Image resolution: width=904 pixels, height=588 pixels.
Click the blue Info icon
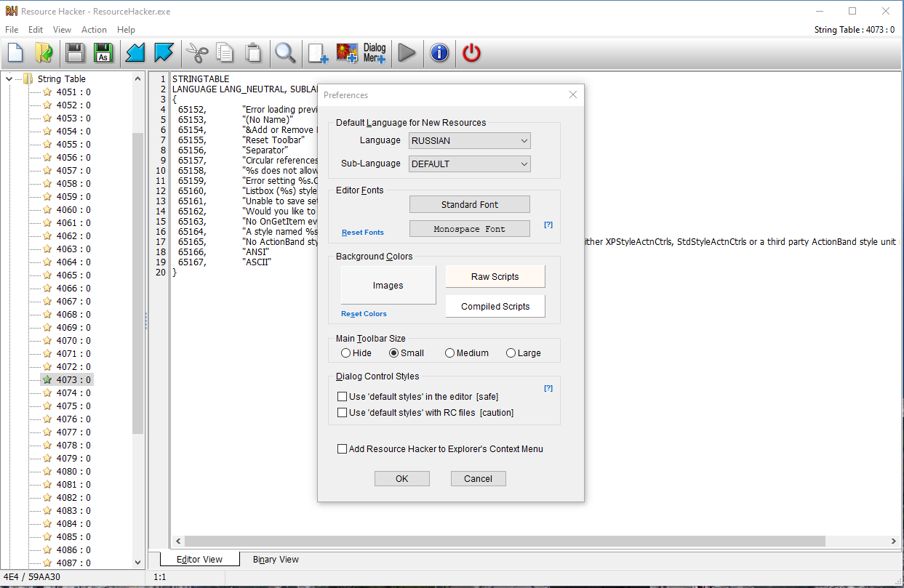click(x=439, y=52)
